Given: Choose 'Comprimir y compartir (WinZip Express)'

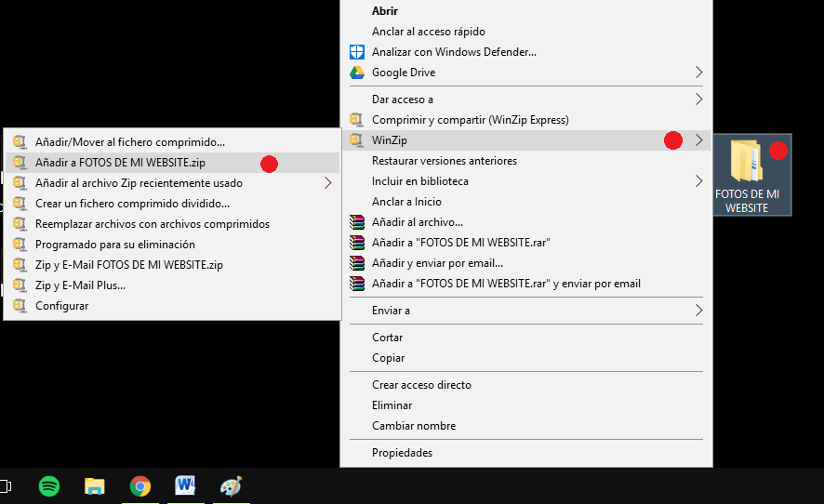Looking at the screenshot, I should point(470,120).
